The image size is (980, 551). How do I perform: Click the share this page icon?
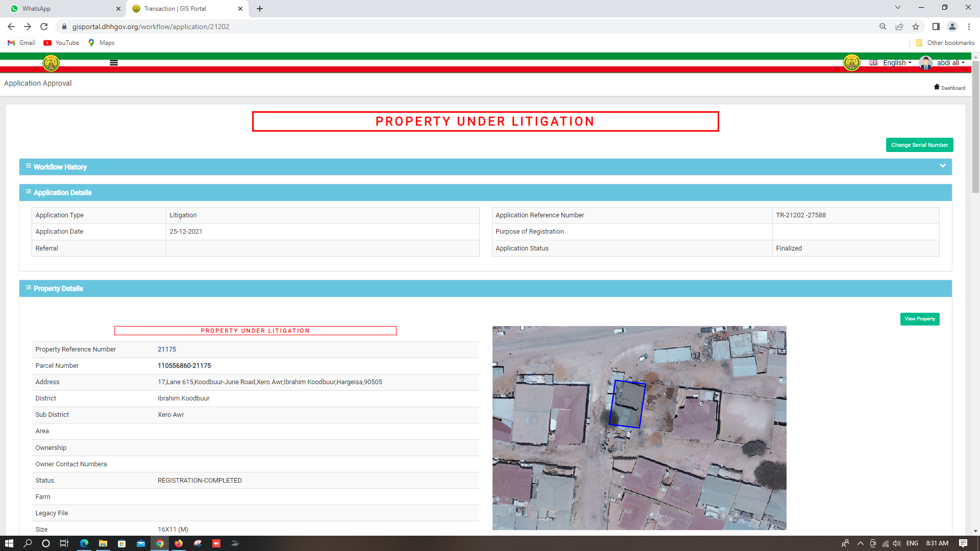coord(899,27)
